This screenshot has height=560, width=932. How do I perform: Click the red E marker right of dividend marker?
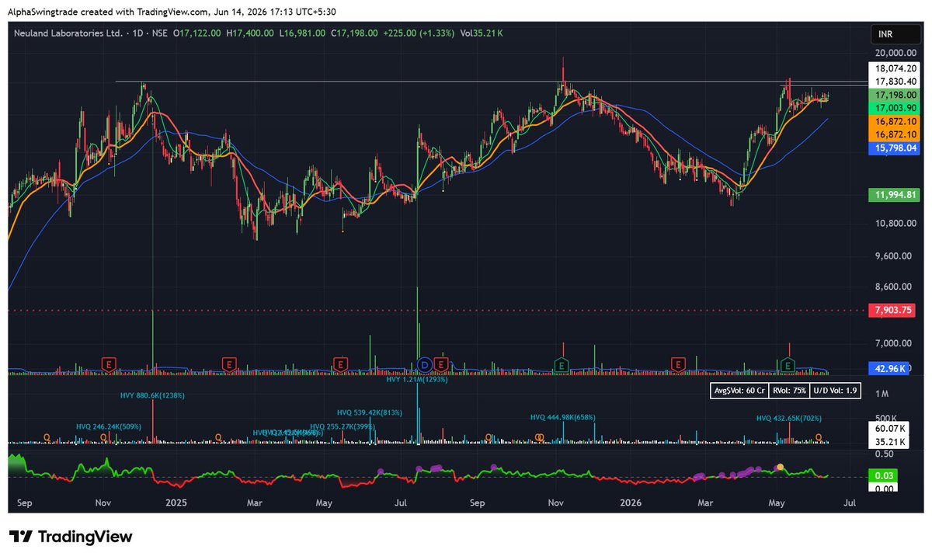click(441, 363)
